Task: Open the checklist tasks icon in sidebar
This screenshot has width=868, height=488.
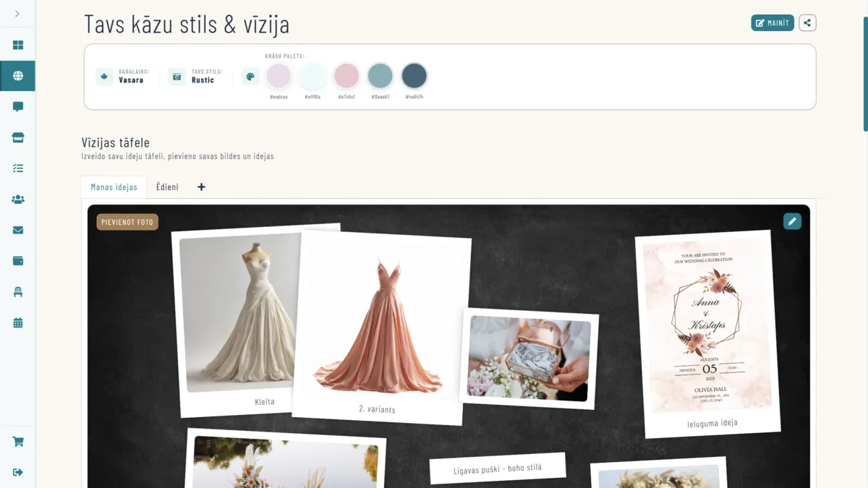Action: point(18,168)
